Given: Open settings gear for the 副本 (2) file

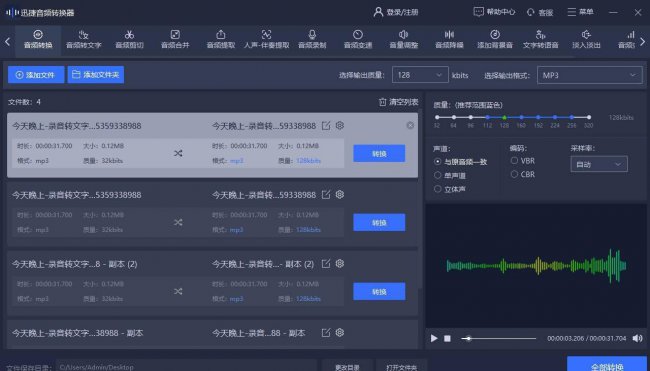Looking at the screenshot, I should (x=340, y=263).
